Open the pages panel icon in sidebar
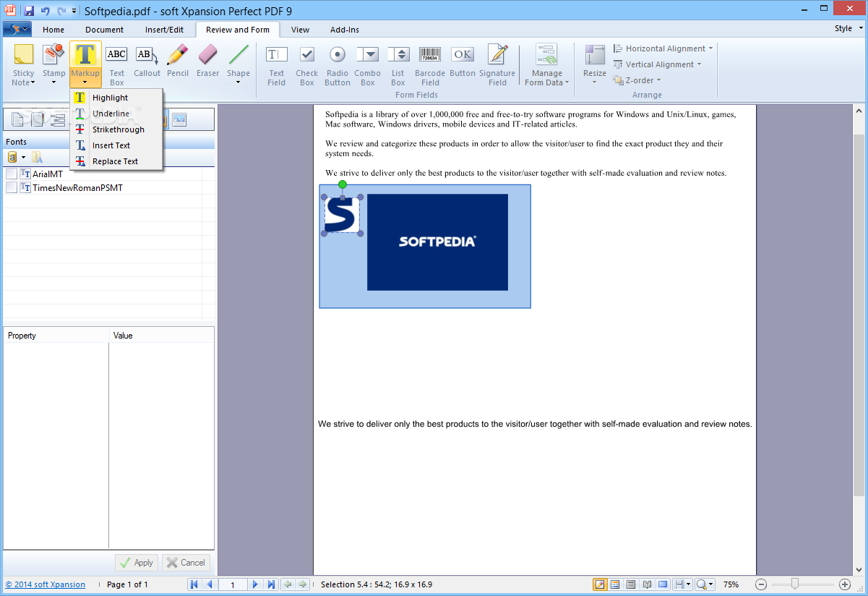The image size is (868, 596). click(18, 119)
